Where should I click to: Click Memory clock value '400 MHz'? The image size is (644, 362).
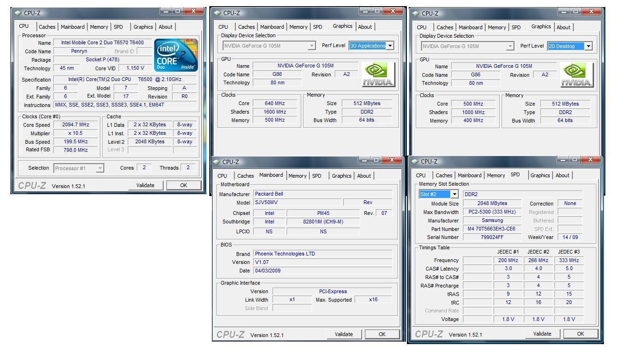coord(473,121)
